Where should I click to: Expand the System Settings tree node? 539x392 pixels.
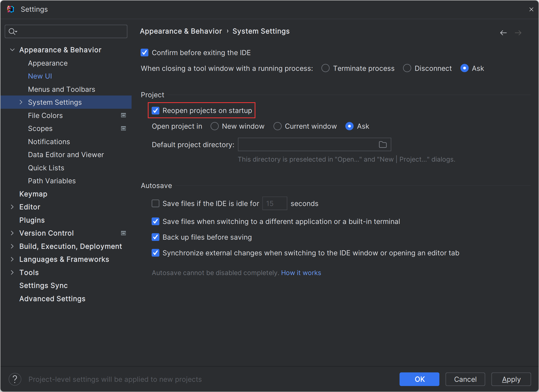point(21,102)
